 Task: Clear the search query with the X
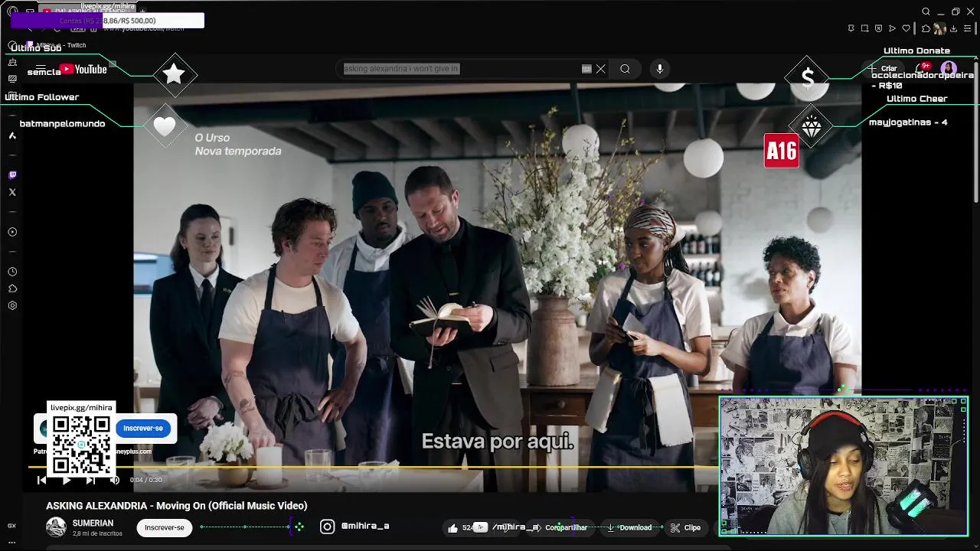pos(601,69)
